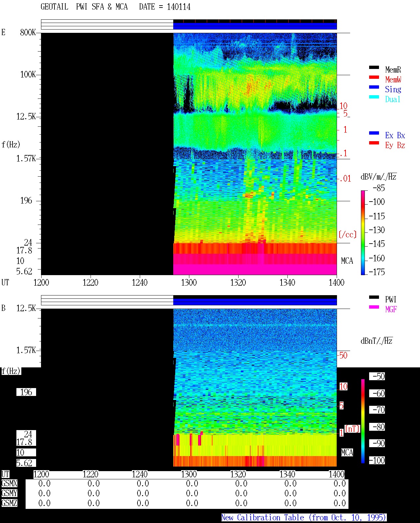Click the -130 electric color scale value

coord(377,230)
